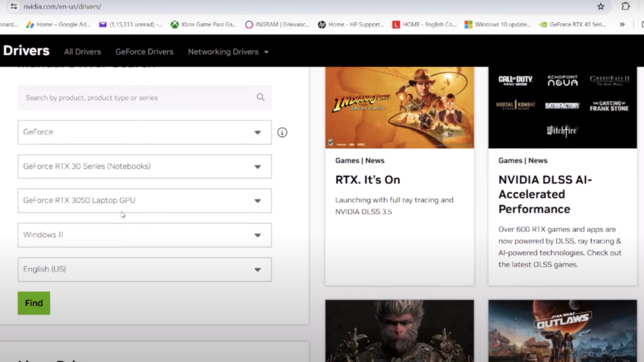Open the Xbox Game Pass bookmark
The height and width of the screenshot is (362, 644).
pos(204,24)
